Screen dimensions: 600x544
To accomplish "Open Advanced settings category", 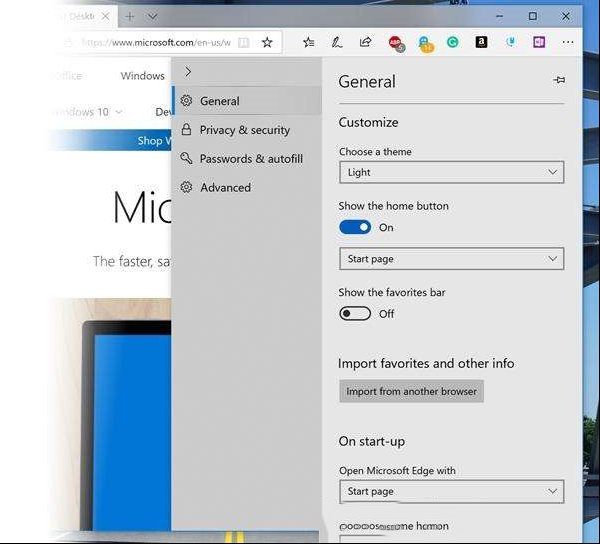I will (x=248, y=187).
